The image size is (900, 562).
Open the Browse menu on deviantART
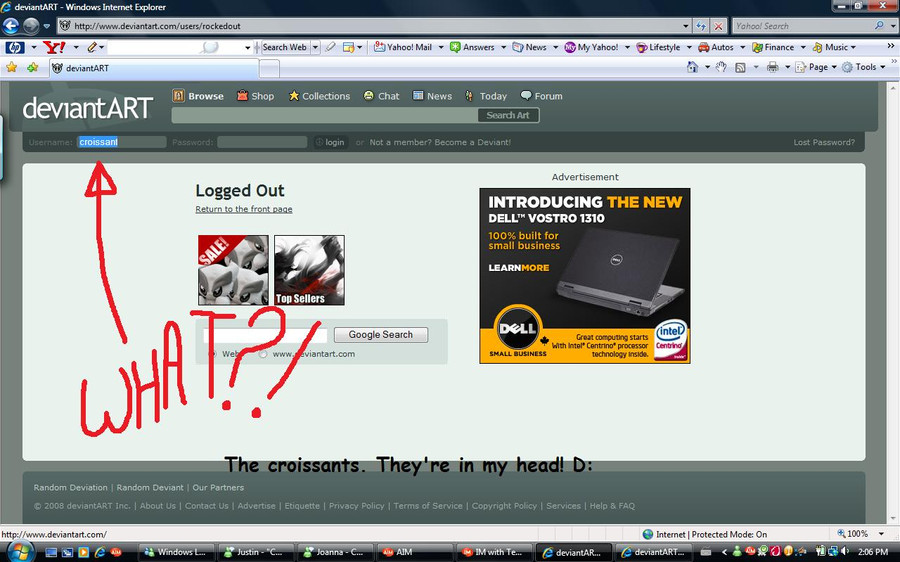click(198, 96)
